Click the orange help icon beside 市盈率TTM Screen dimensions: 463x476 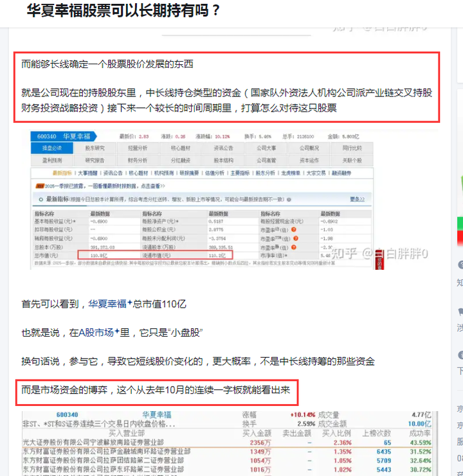296,238
